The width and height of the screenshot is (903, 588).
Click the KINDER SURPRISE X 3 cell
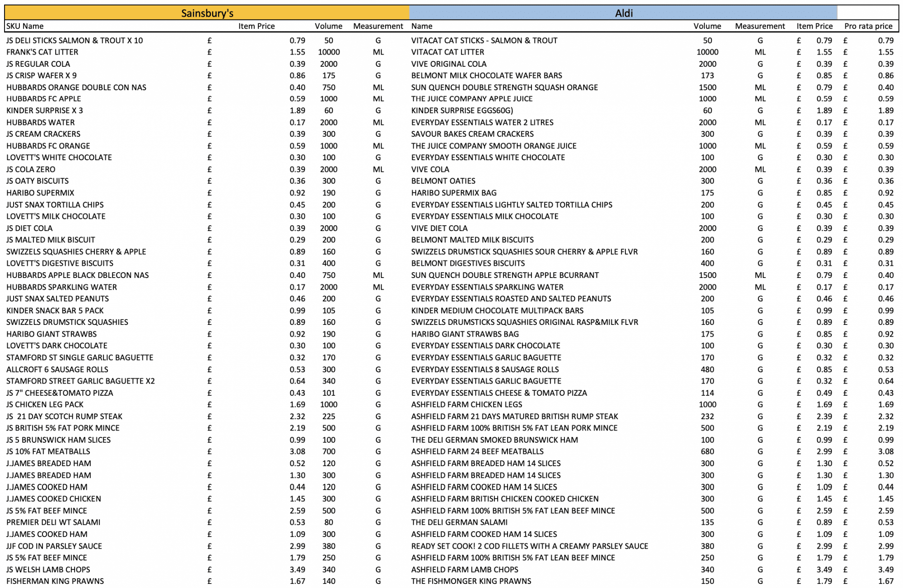(44, 111)
